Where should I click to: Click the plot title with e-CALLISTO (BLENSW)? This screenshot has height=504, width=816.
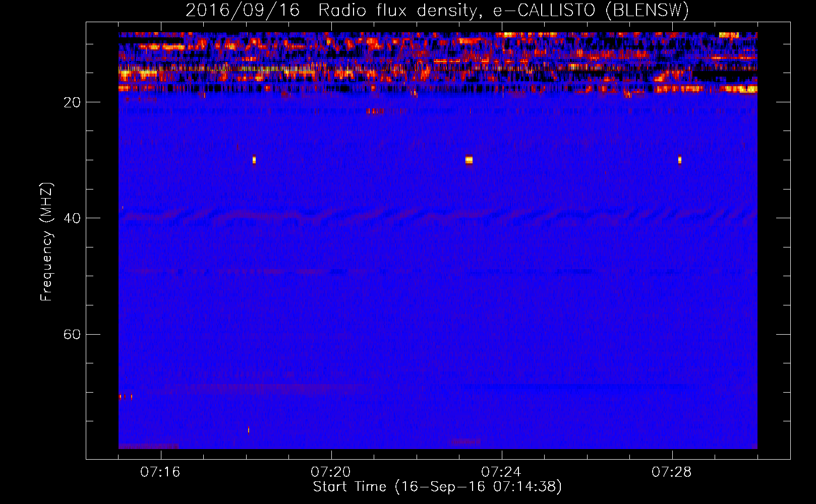coord(437,11)
